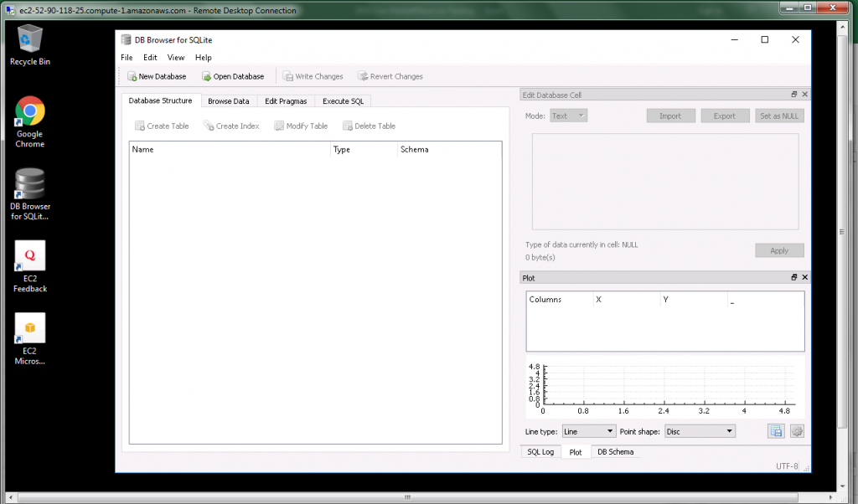858x504 pixels.
Task: Open the Point shape dropdown
Action: pyautogui.click(x=700, y=431)
